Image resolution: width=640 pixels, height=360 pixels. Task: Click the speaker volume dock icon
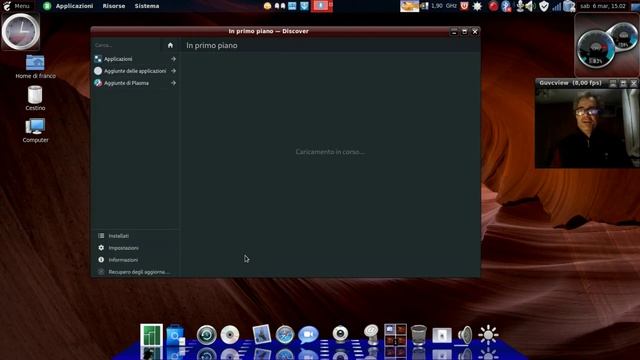click(x=464, y=335)
